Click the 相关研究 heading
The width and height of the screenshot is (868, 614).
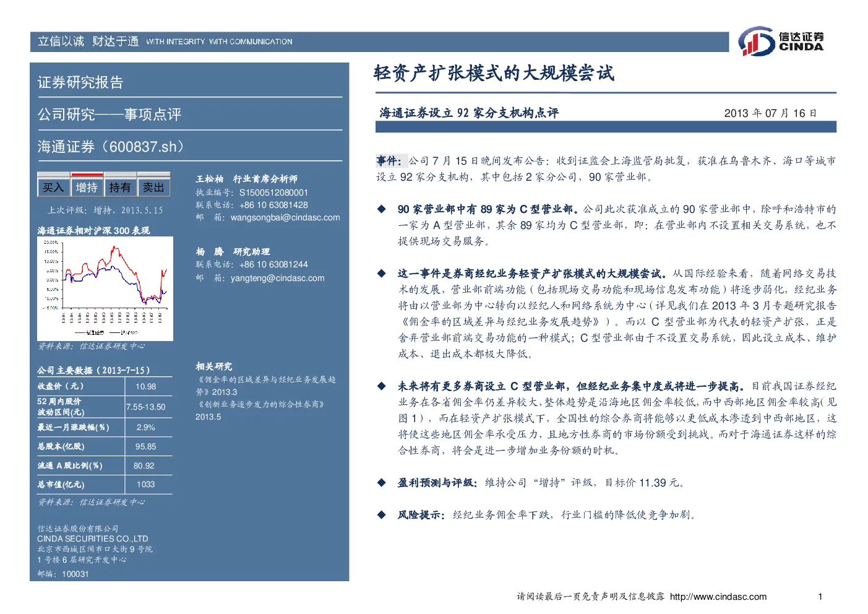[x=214, y=366]
